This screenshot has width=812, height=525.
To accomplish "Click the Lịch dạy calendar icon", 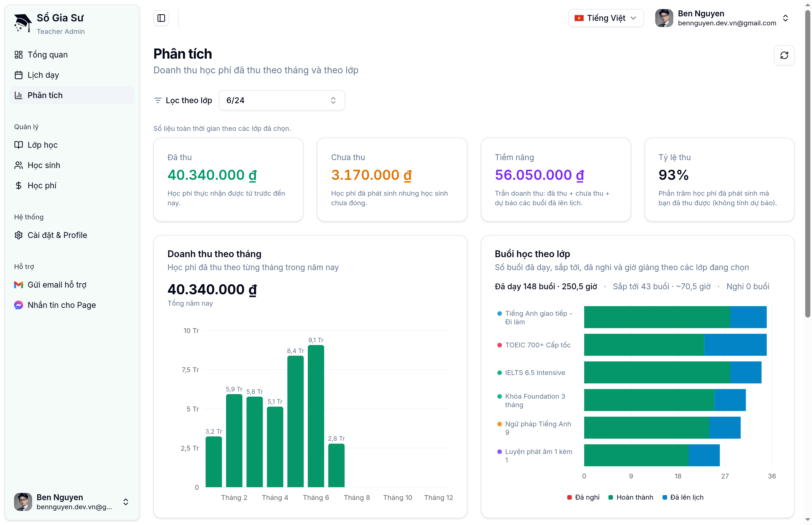I will click(x=18, y=75).
